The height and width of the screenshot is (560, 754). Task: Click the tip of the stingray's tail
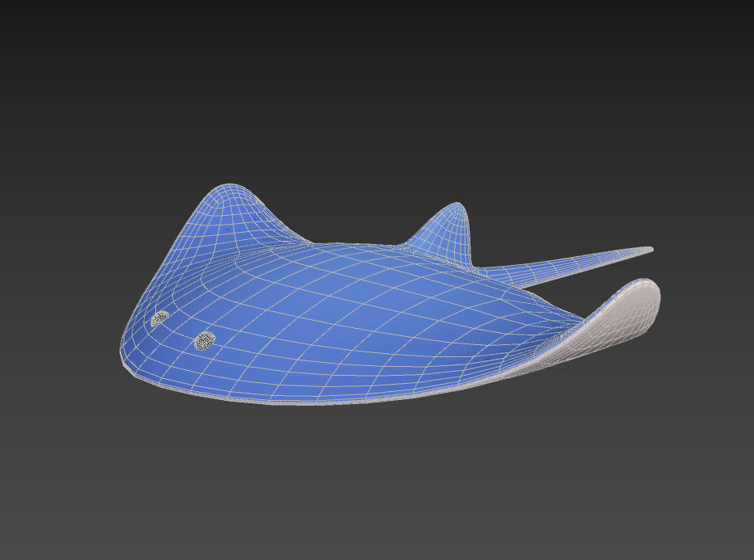[x=650, y=250]
